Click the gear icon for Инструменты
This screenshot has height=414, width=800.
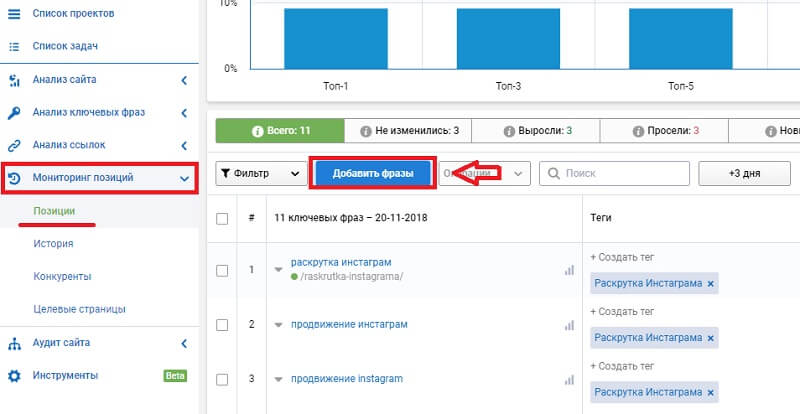(x=14, y=376)
